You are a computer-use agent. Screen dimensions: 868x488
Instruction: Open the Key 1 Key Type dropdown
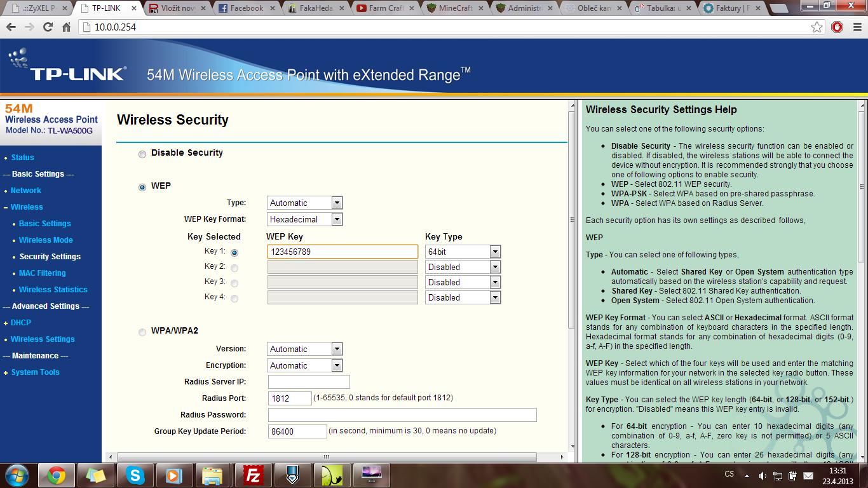click(x=463, y=252)
